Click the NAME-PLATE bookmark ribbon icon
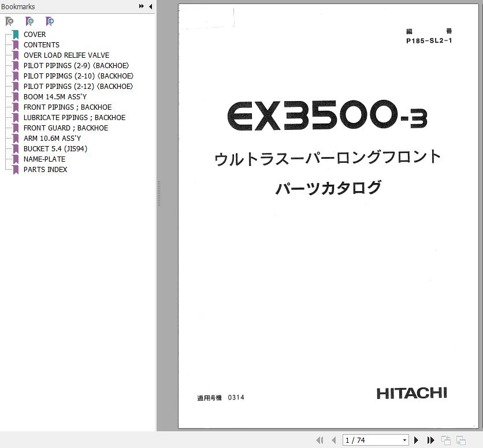 (x=16, y=159)
